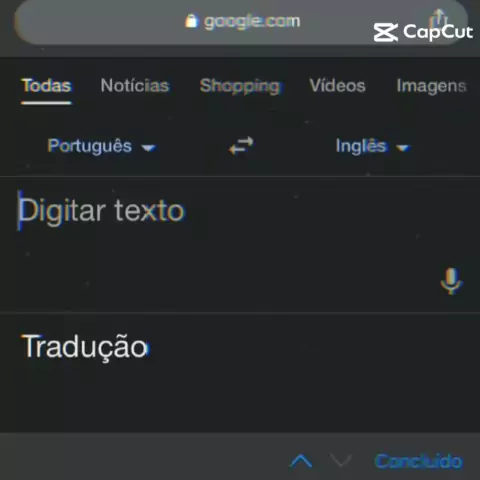This screenshot has width=480, height=480.
Task: Tap the down chevron for next field
Action: 341,461
